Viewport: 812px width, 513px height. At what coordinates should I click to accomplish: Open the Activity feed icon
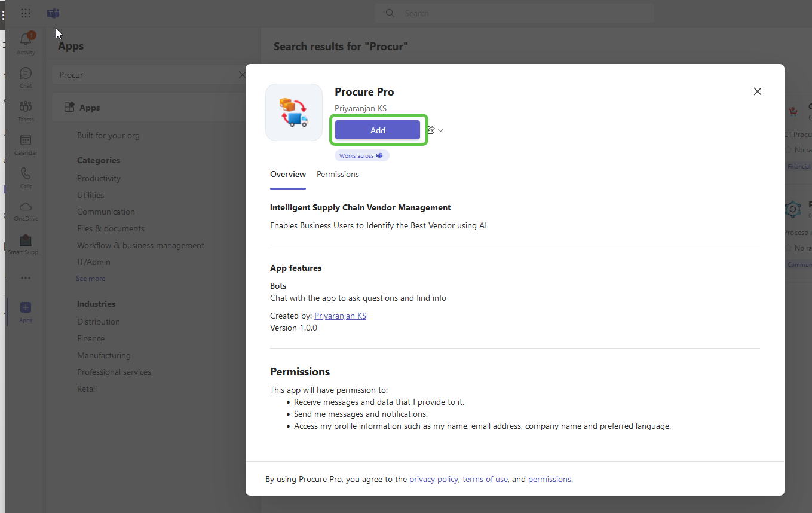(26, 41)
